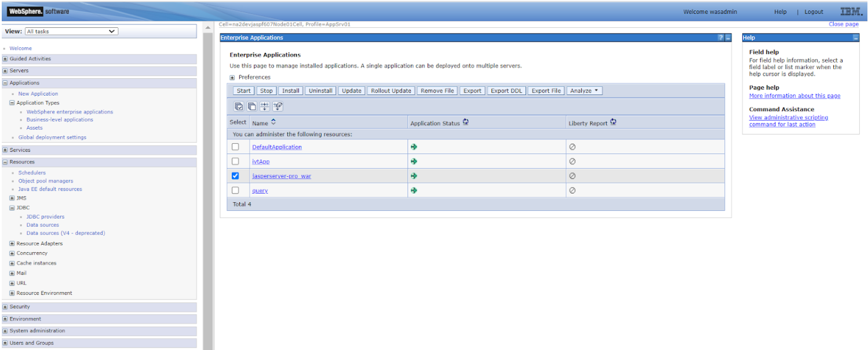Click the Remove File button
The image size is (868, 350).
point(437,91)
